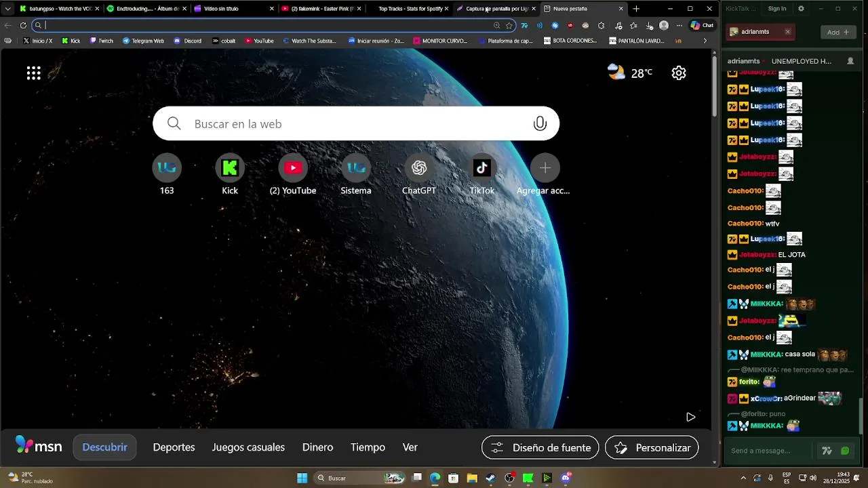Select the Descubrir feed tab
Viewport: 868px width, 488px height.
(x=105, y=447)
